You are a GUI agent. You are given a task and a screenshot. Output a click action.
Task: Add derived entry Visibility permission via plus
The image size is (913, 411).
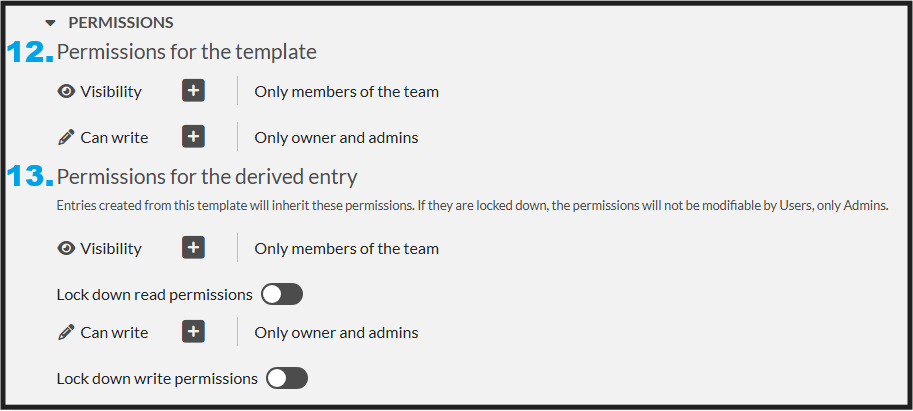tap(194, 248)
